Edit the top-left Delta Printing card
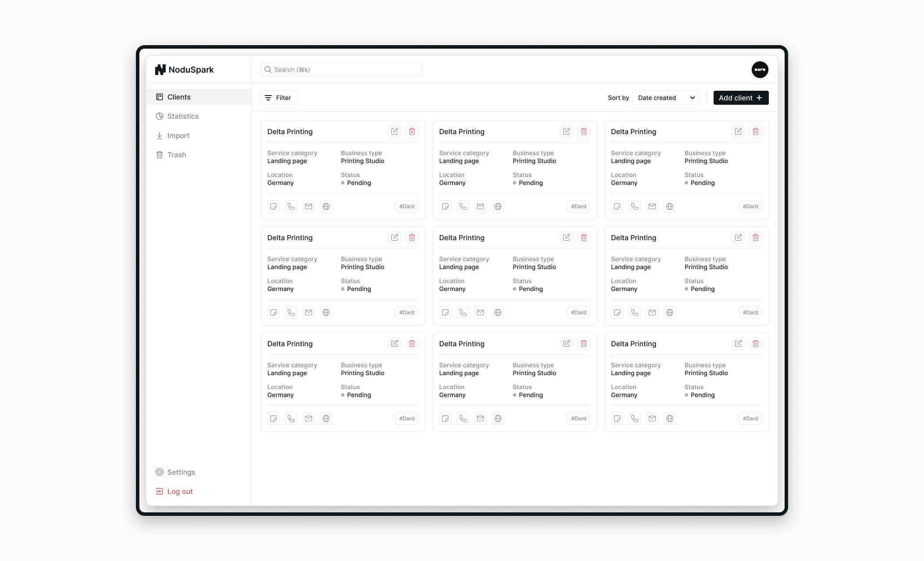The width and height of the screenshot is (924, 561). click(394, 131)
